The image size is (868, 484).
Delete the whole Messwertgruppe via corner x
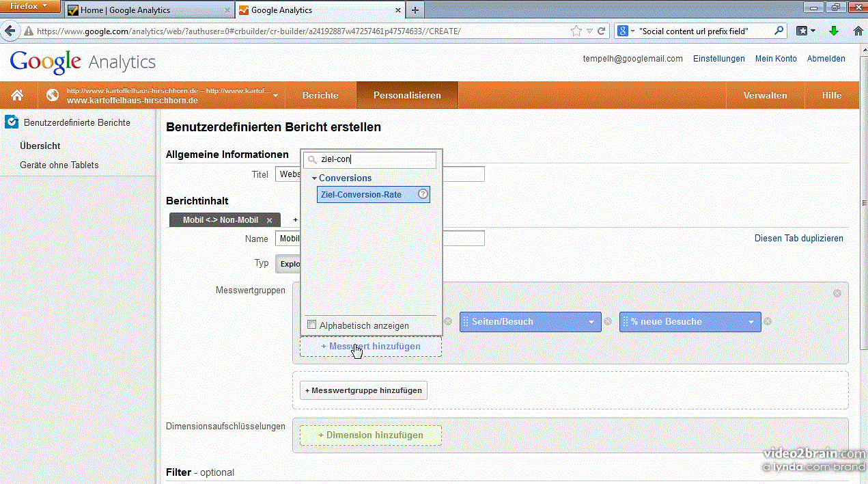point(837,293)
